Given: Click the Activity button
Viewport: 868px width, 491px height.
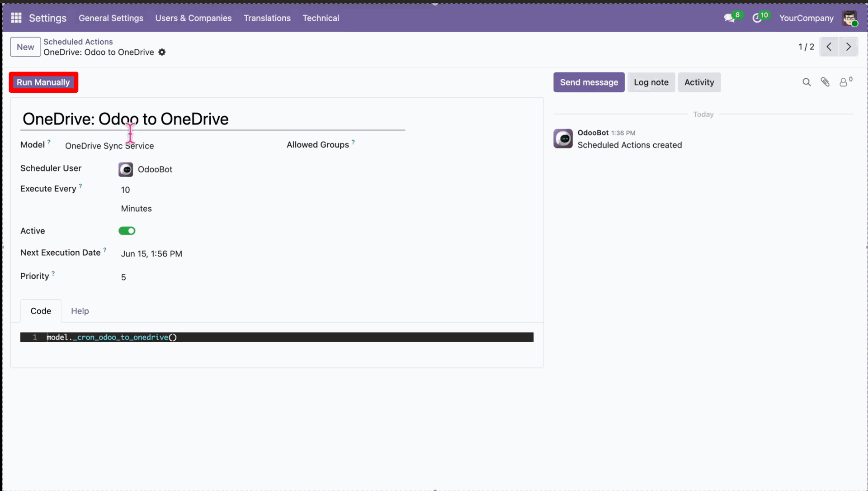Looking at the screenshot, I should pos(699,82).
